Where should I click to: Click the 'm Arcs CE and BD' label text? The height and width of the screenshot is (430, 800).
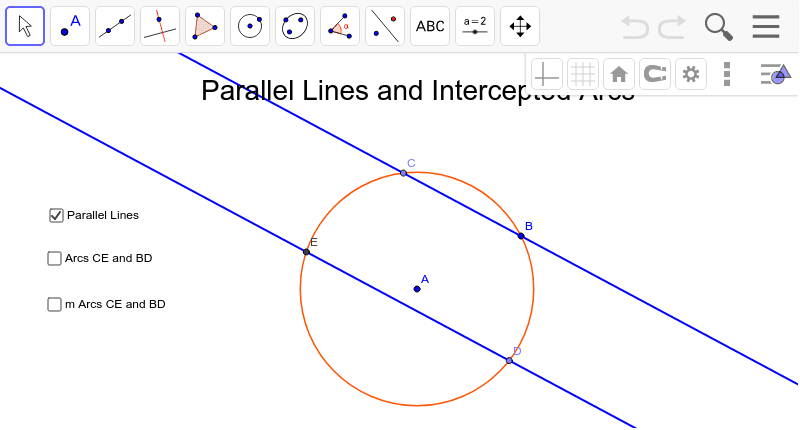click(115, 304)
